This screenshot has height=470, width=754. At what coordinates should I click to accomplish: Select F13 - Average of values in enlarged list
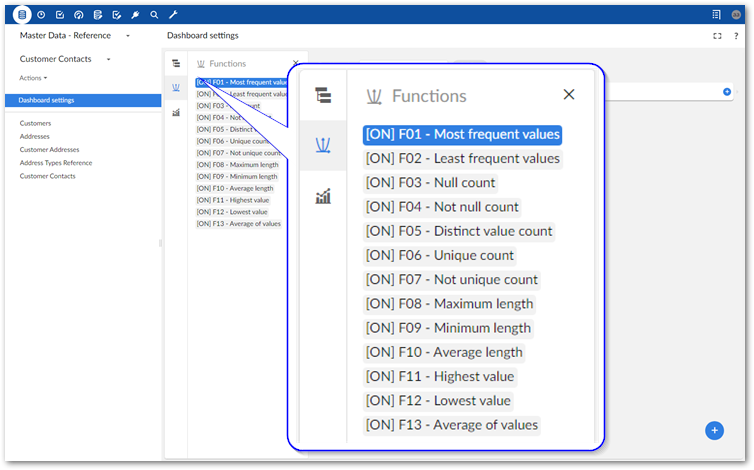tap(452, 425)
